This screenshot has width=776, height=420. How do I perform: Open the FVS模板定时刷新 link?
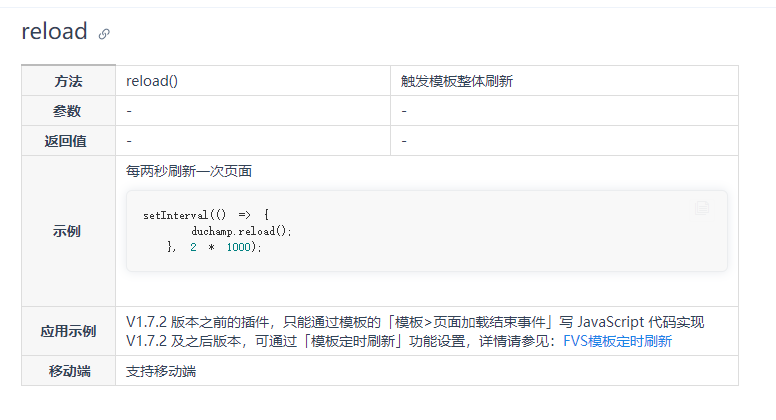point(617,341)
